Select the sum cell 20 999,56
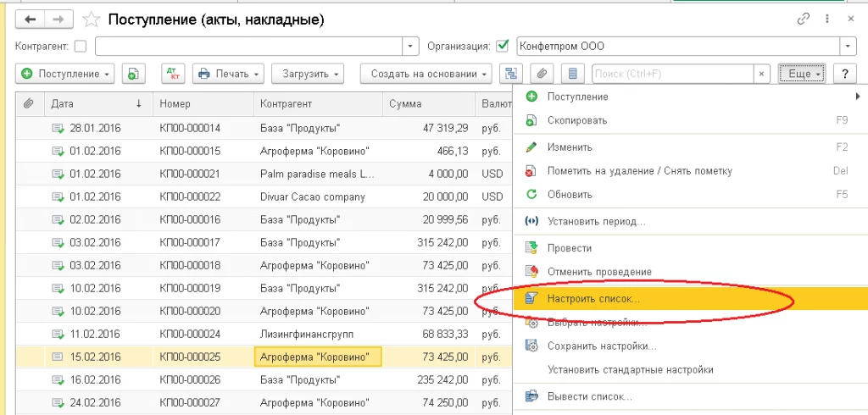Viewport: 868px width, 415px height. point(429,219)
